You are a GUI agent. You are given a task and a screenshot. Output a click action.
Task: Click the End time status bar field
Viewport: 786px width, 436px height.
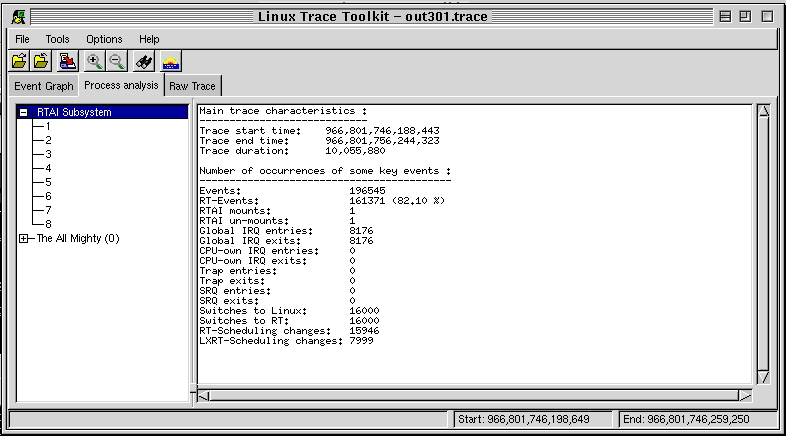(x=698, y=419)
